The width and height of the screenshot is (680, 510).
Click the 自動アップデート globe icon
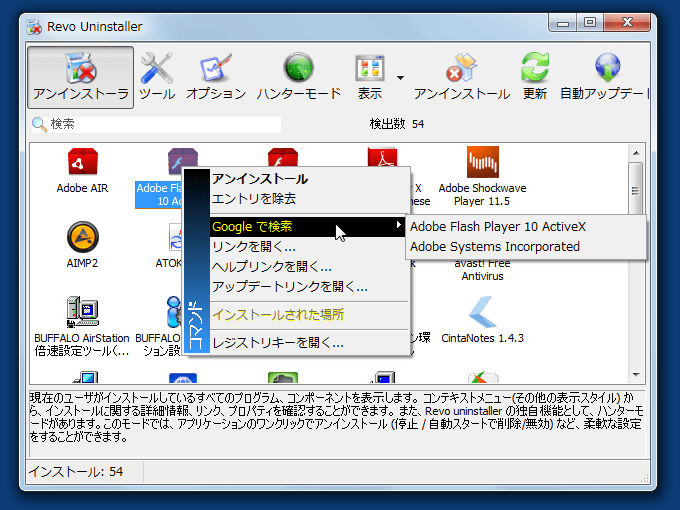[607, 67]
